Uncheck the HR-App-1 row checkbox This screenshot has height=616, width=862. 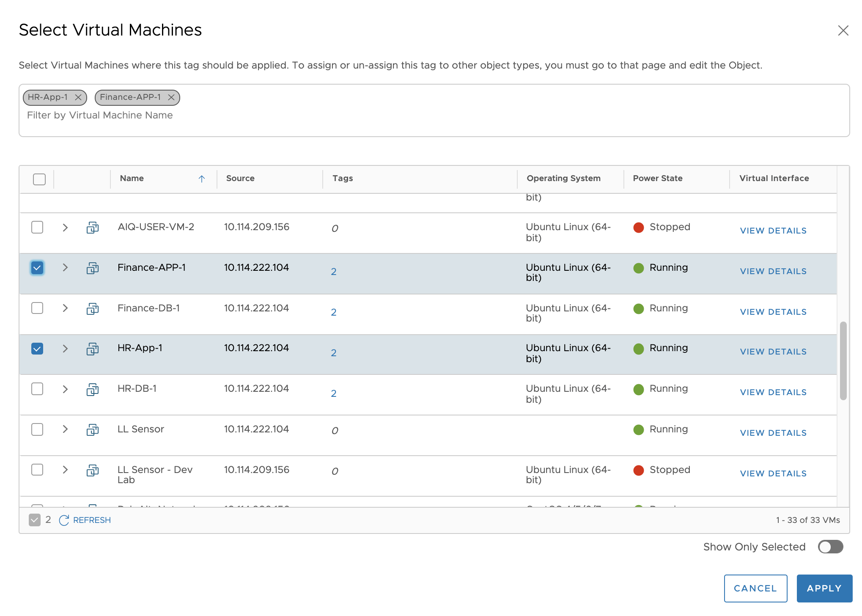click(37, 349)
